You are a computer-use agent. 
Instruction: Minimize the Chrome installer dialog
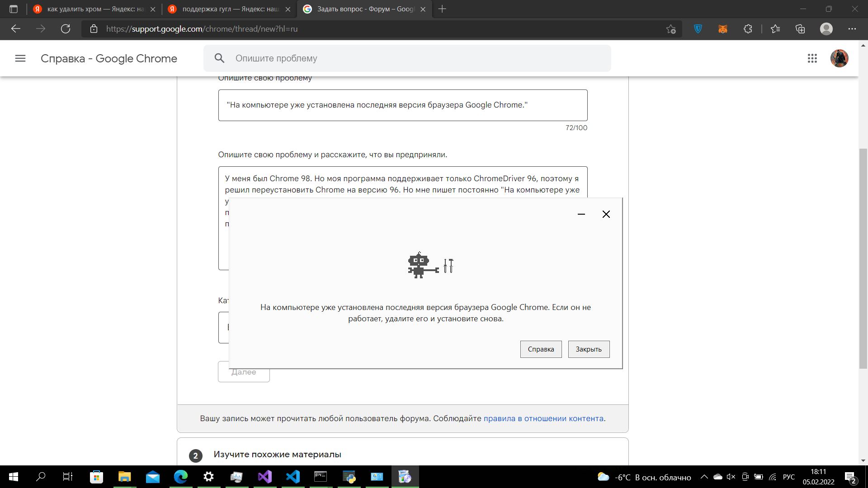point(581,214)
